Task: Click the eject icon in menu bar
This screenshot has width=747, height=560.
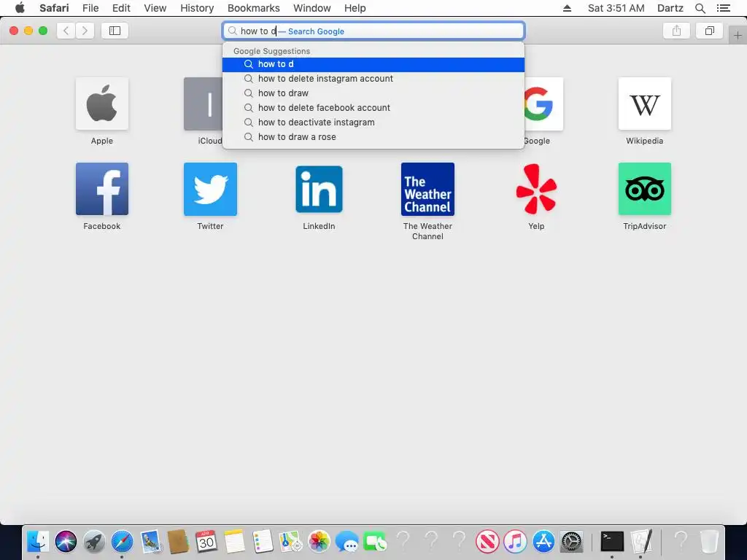Action: (x=567, y=8)
